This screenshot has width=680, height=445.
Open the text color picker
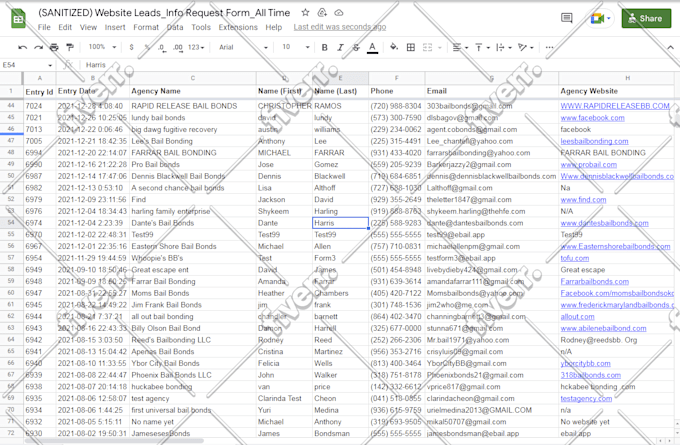[x=373, y=48]
